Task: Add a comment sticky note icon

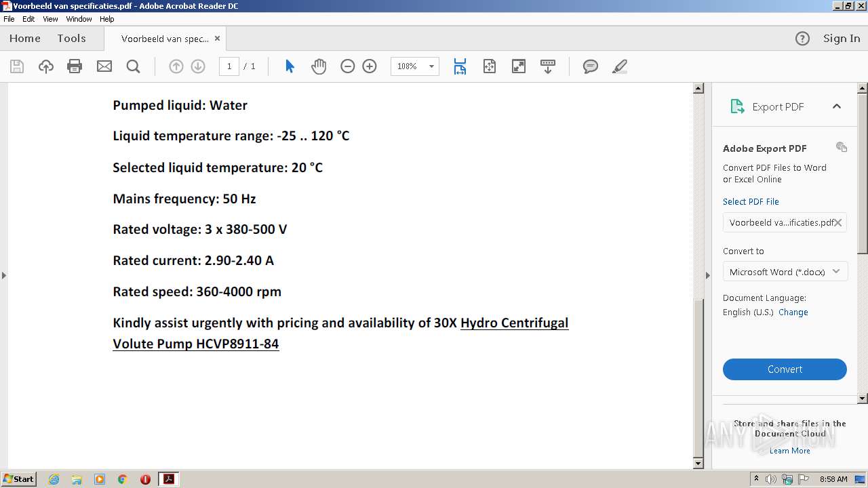Action: [591, 66]
